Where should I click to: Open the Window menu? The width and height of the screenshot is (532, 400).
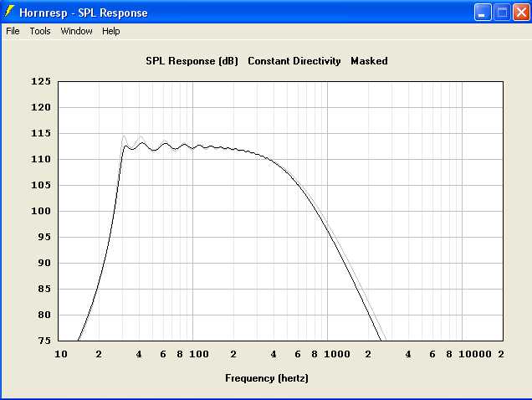pos(76,31)
